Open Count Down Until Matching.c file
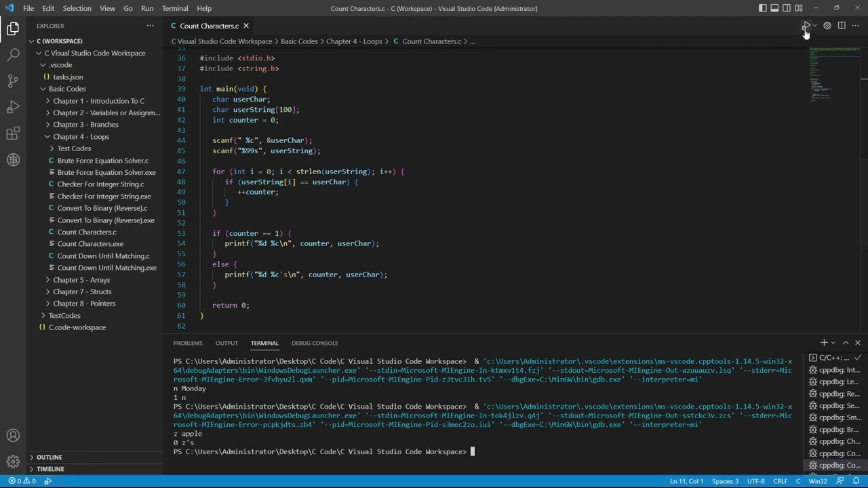The width and height of the screenshot is (868, 488). point(95,256)
